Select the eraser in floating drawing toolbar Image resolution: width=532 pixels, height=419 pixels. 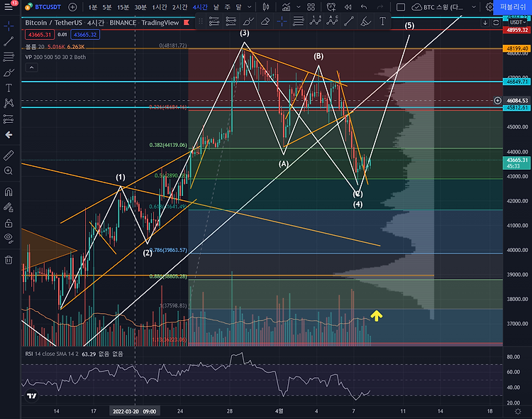[265, 21]
